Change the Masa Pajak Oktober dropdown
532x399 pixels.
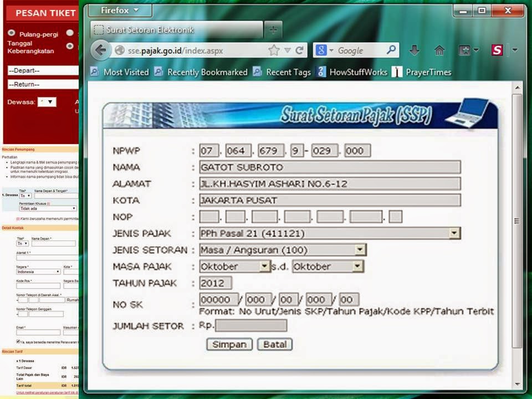pyautogui.click(x=265, y=267)
